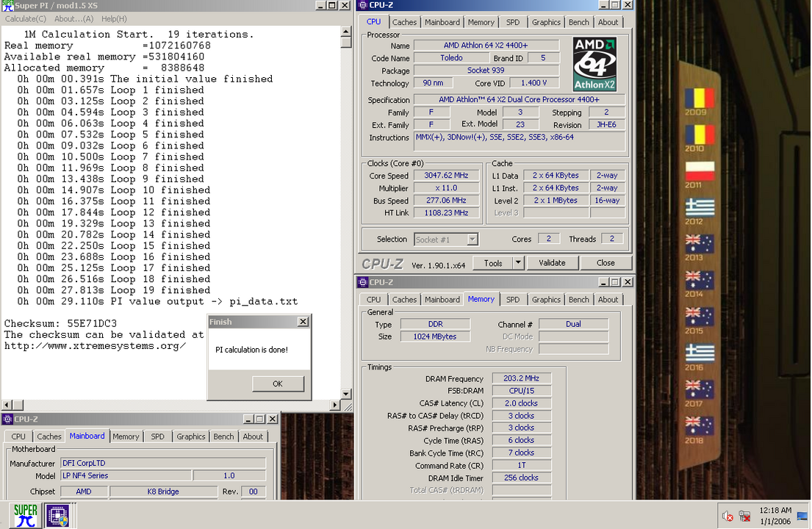Click the LP NF4 Series model field

[x=126, y=475]
